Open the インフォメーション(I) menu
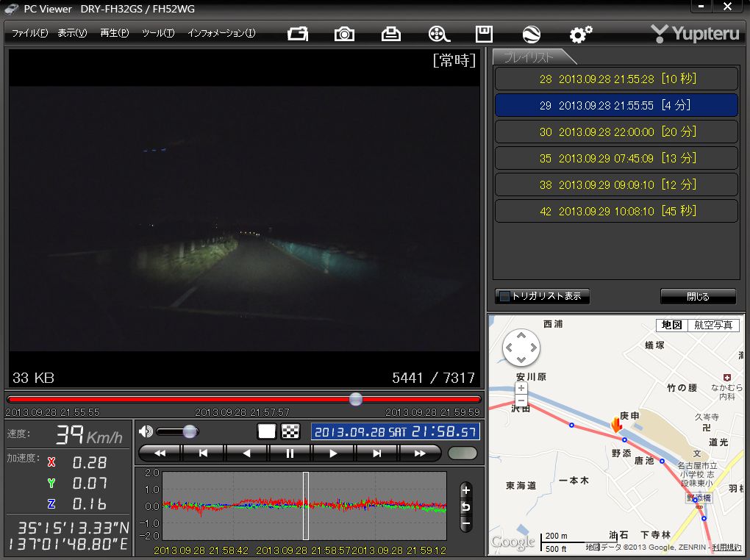This screenshot has width=750, height=560. [x=221, y=33]
